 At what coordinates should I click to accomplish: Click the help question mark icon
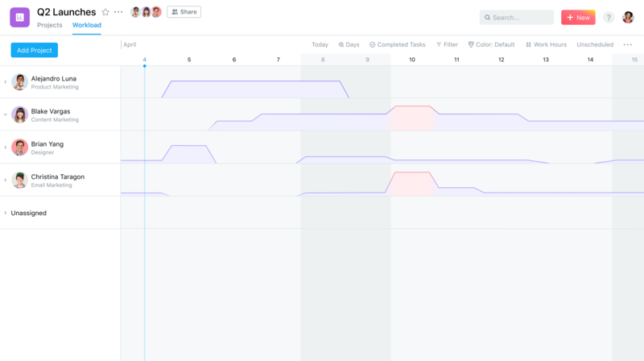pyautogui.click(x=609, y=17)
